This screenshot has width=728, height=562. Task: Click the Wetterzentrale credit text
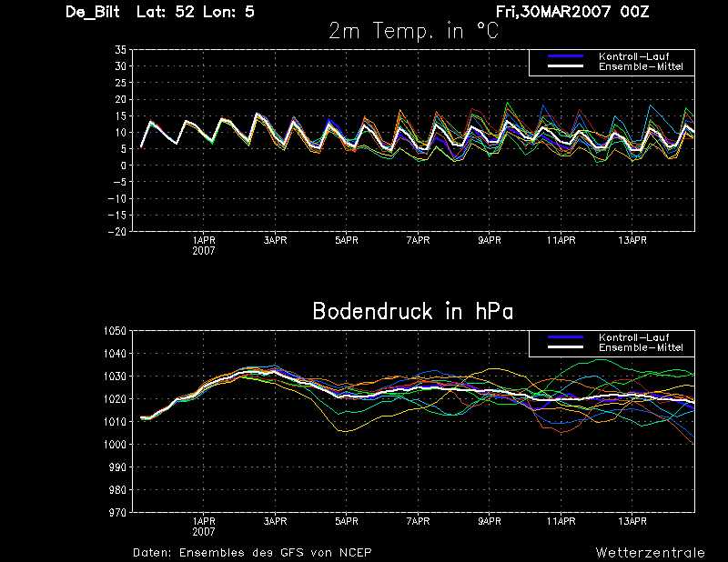tap(650, 552)
